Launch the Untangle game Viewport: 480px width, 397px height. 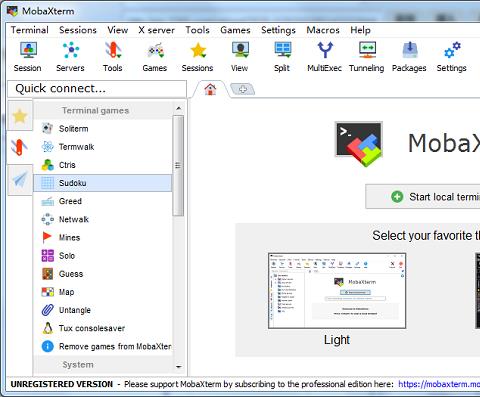(103, 310)
